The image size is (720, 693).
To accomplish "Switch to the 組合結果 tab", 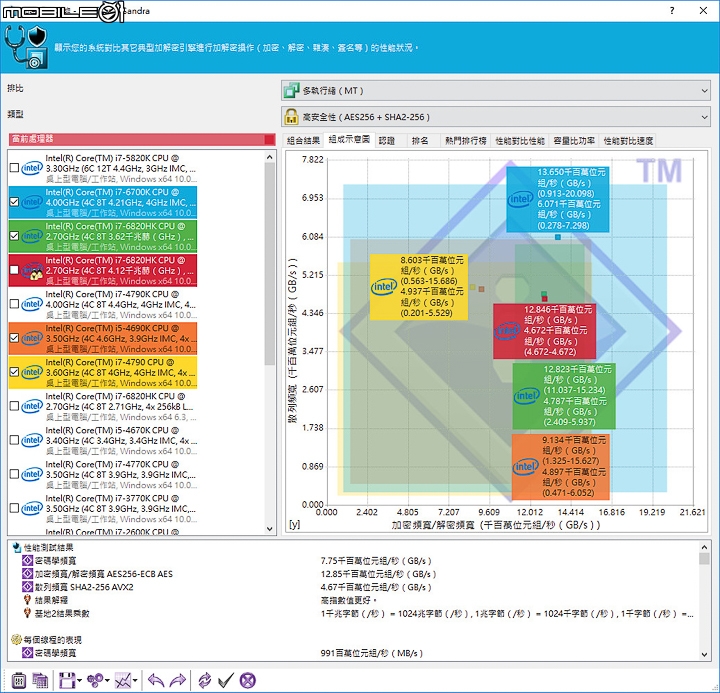I will [303, 141].
